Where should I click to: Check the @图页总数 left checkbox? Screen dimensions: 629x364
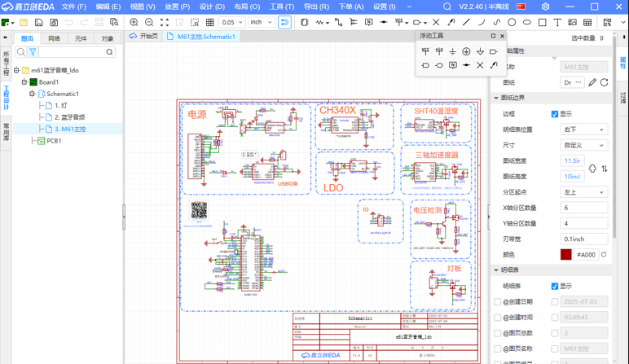498,333
